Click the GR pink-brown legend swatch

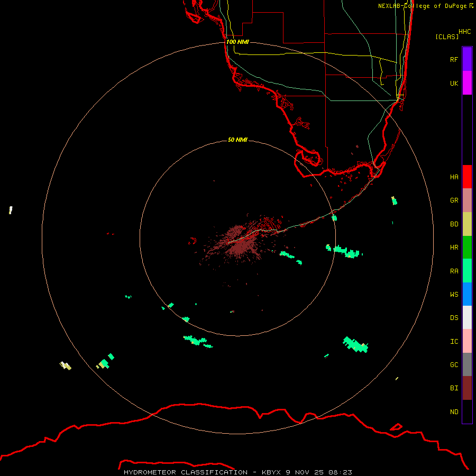(467, 200)
